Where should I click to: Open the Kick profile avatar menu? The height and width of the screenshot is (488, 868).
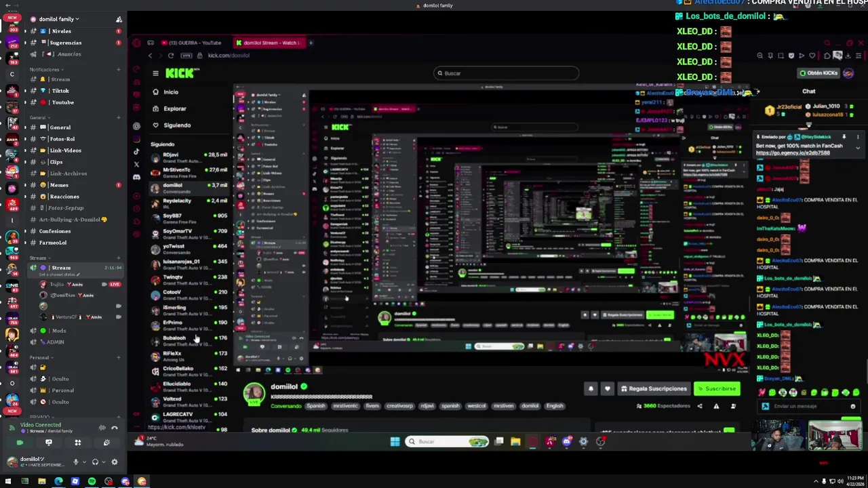(848, 73)
